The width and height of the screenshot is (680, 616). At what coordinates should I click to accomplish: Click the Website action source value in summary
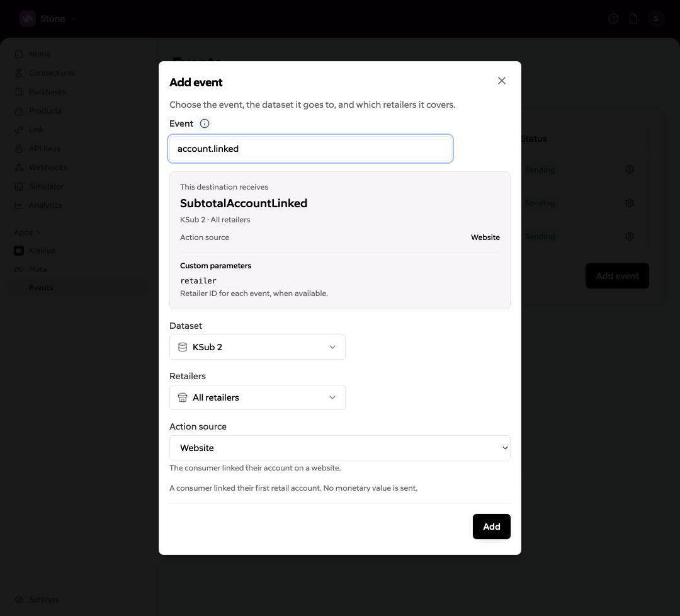click(485, 237)
